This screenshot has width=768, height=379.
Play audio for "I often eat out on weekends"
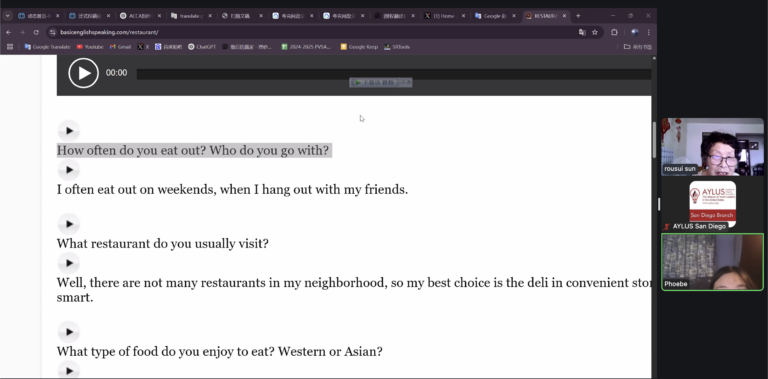69,170
